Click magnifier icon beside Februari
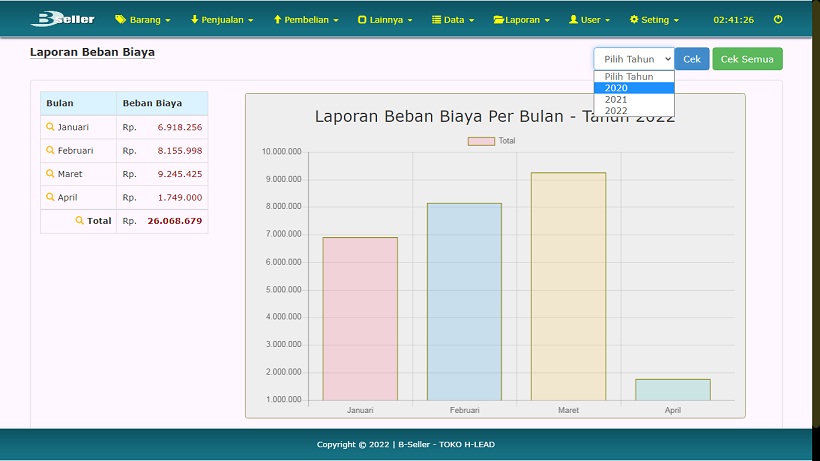This screenshot has width=820, height=461. click(x=50, y=150)
